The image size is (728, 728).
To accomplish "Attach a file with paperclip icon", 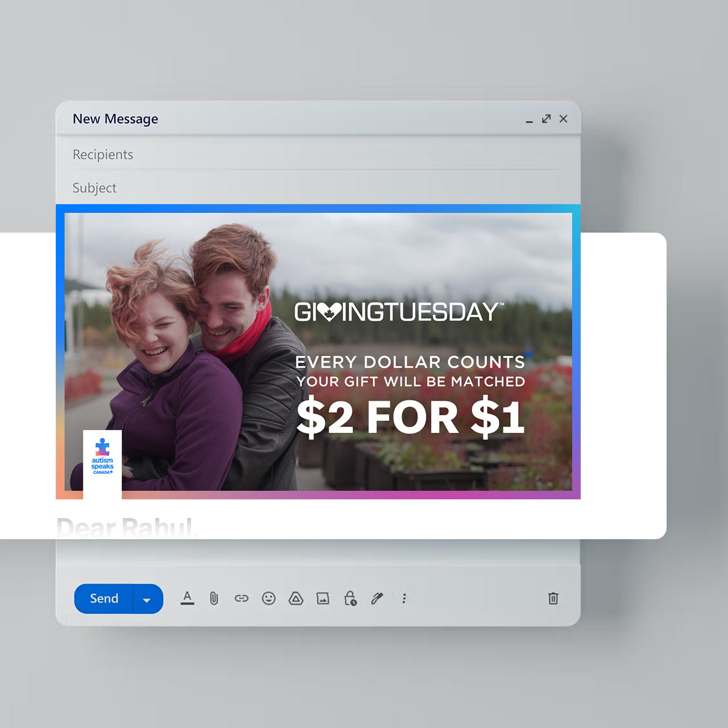I will click(x=214, y=598).
